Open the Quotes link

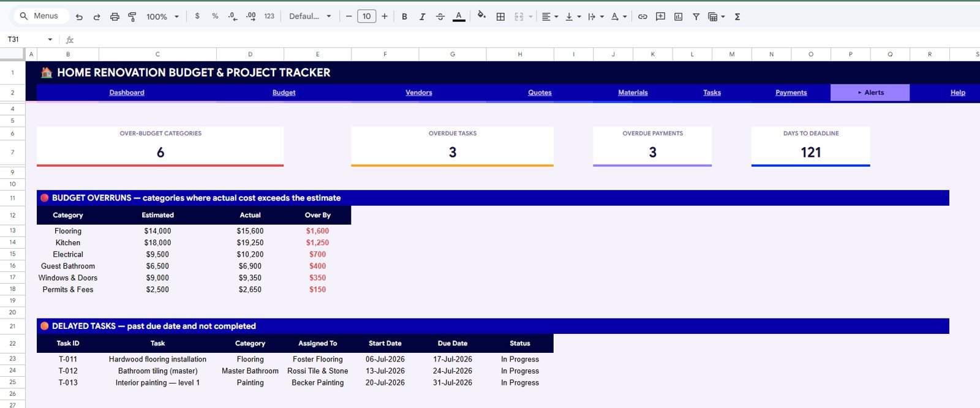click(x=540, y=93)
